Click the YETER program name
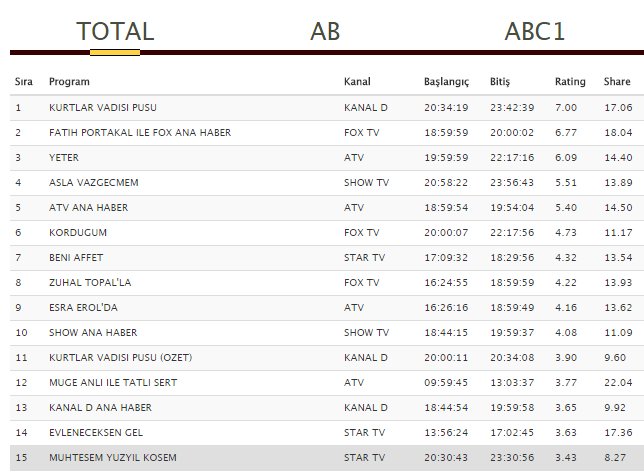 [x=64, y=157]
